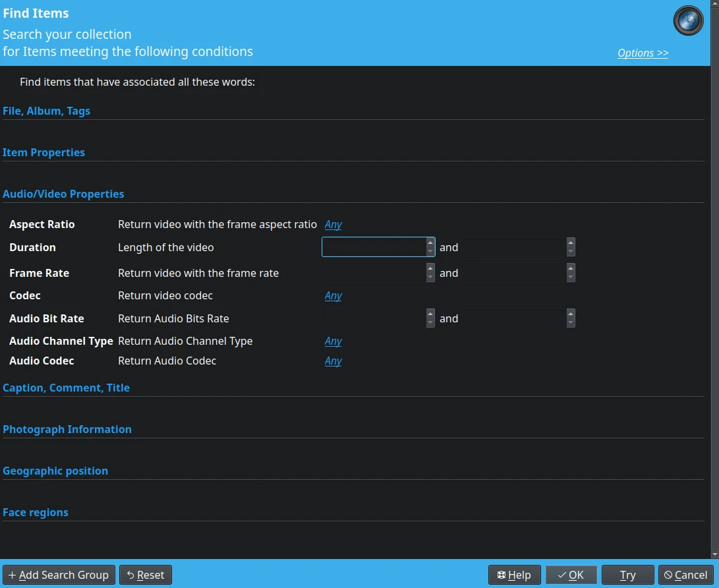Expand the File, Album, Tags section

(46, 111)
